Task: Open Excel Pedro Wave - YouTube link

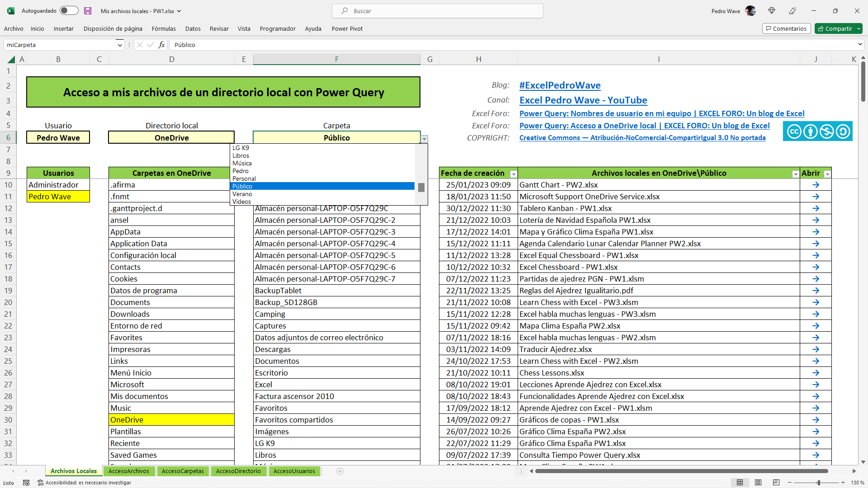Action: (583, 100)
